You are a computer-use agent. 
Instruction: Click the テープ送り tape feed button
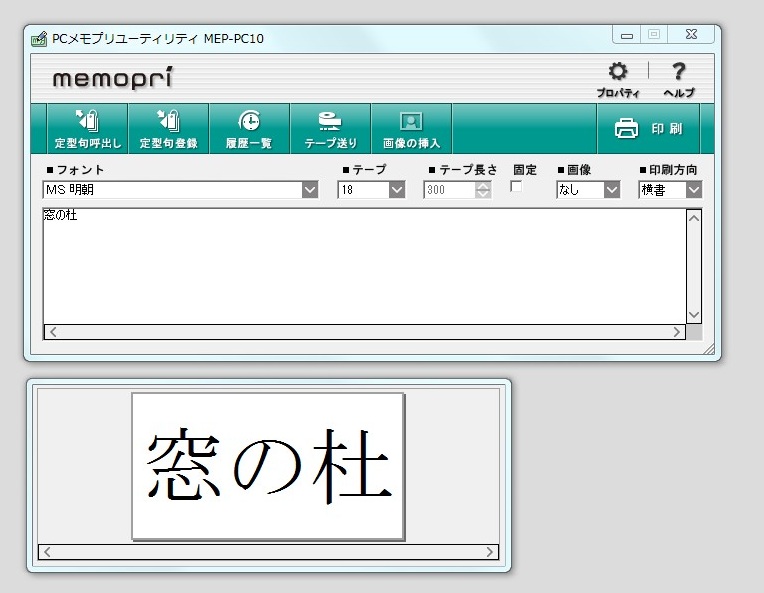[330, 129]
